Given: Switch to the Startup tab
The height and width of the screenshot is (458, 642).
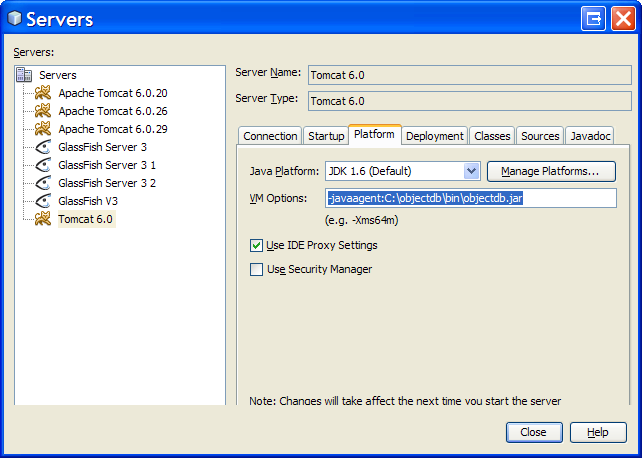Looking at the screenshot, I should click(326, 136).
